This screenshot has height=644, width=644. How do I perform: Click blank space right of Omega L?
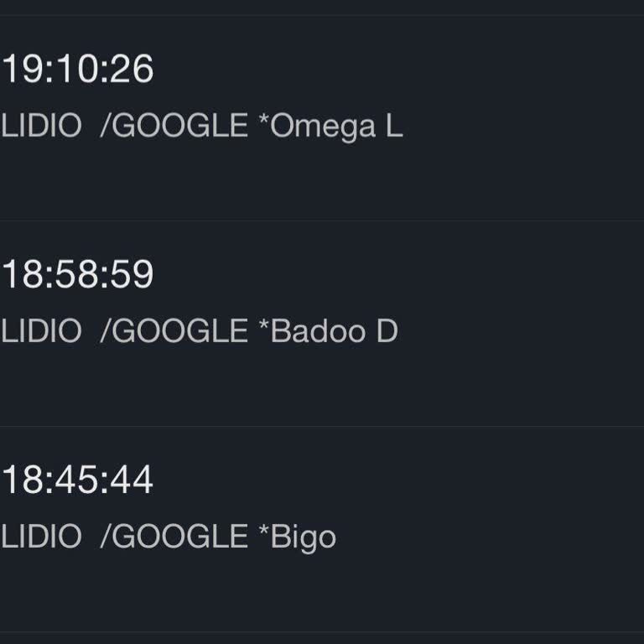click(x=520, y=126)
